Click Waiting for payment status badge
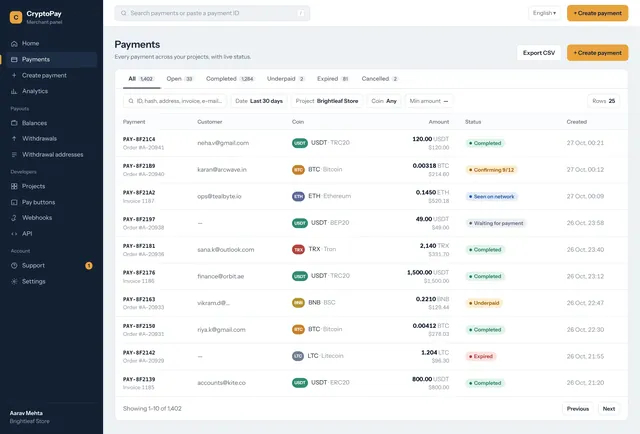This screenshot has width=640, height=434. (x=496, y=223)
